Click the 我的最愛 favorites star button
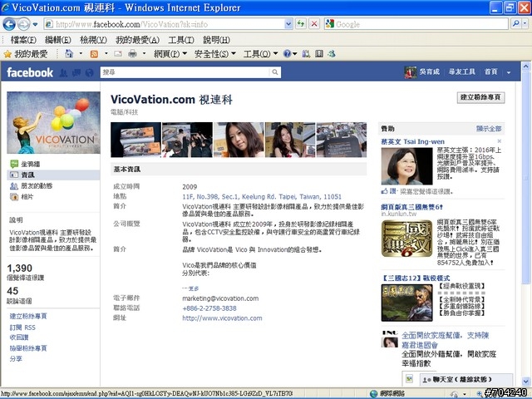Image resolution: width=532 pixels, height=399 pixels. pos(26,53)
